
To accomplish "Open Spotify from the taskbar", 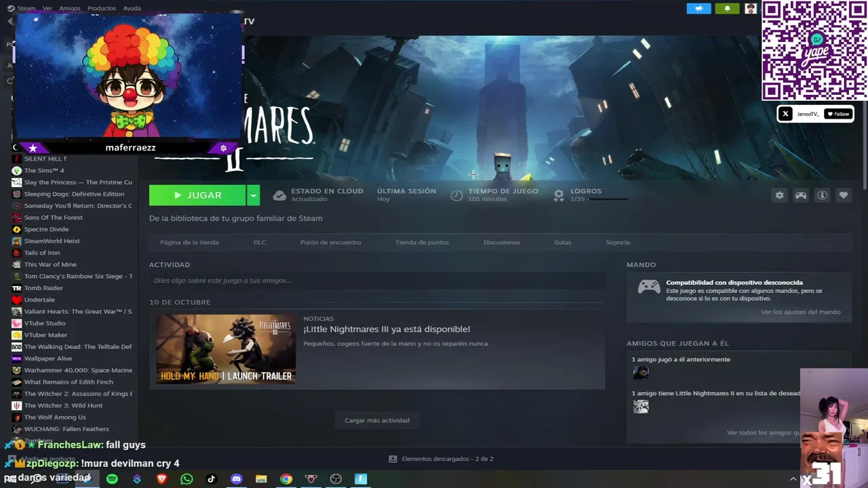I will tap(112, 479).
